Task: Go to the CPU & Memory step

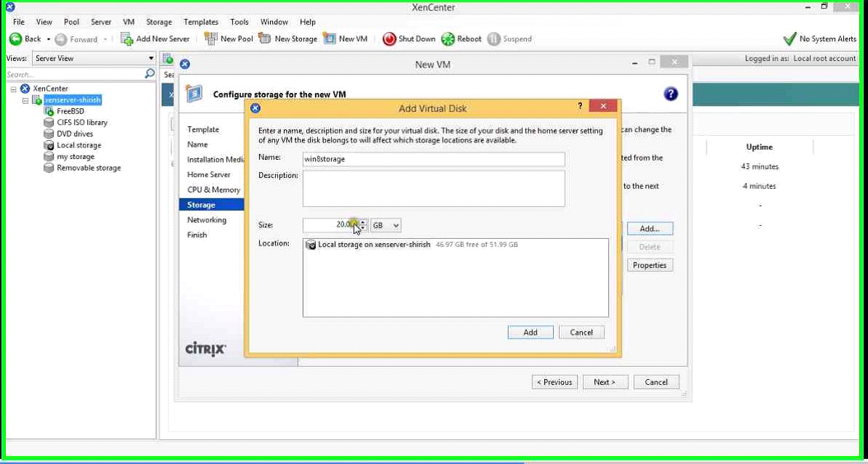Action: coord(213,190)
